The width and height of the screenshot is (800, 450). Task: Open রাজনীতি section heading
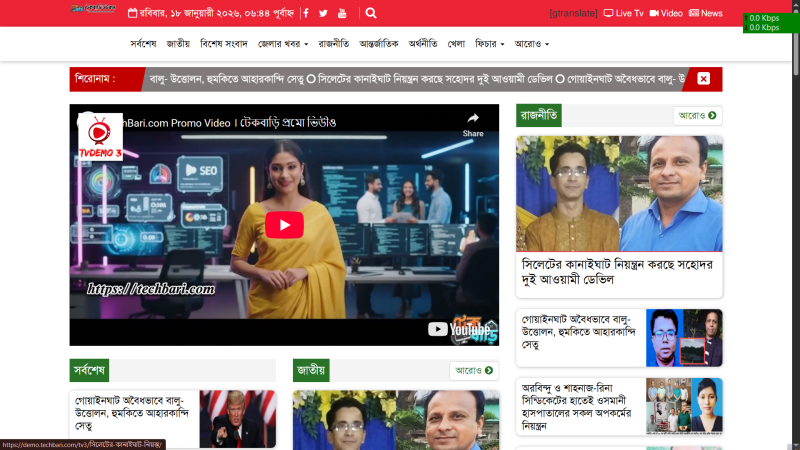(x=539, y=115)
